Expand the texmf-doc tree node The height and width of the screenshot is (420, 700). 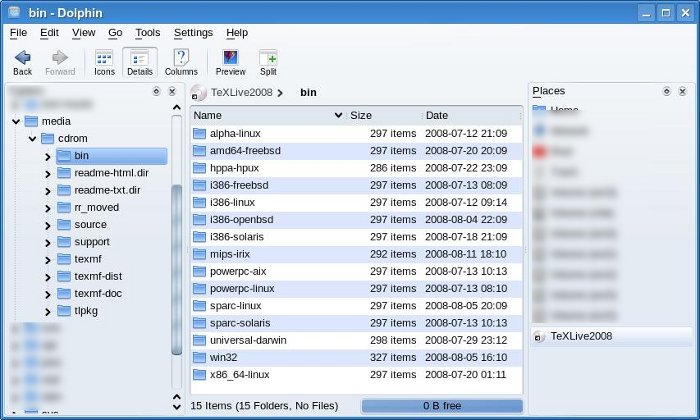coord(48,295)
